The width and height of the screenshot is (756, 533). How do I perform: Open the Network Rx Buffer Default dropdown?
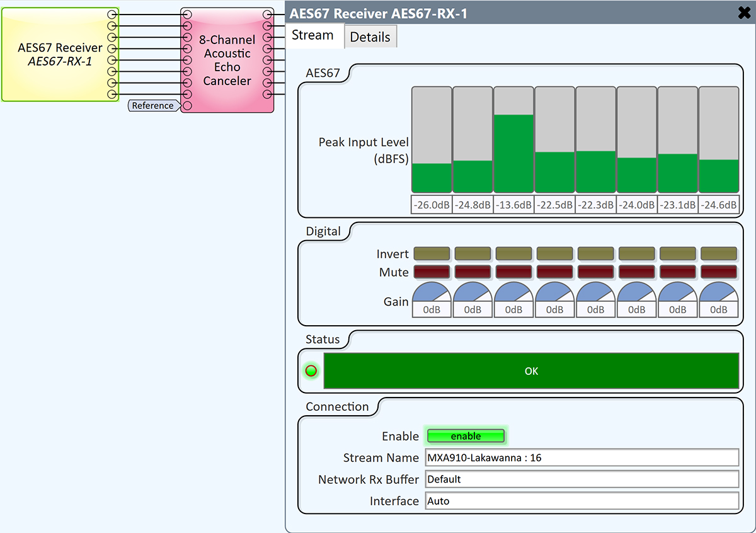click(581, 479)
